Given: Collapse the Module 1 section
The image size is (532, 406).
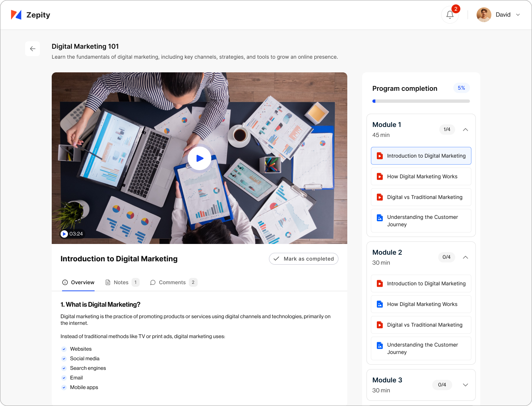Looking at the screenshot, I should (x=465, y=130).
